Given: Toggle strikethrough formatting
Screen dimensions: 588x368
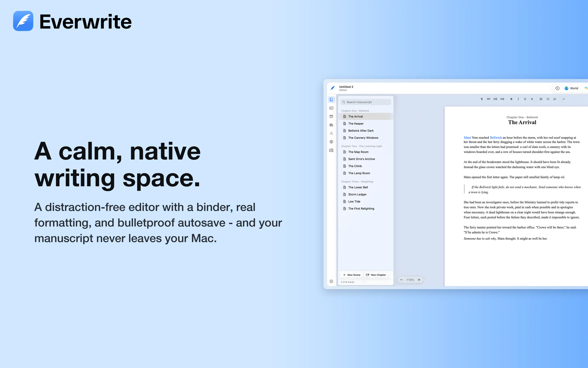Looking at the screenshot, I should point(532,99).
